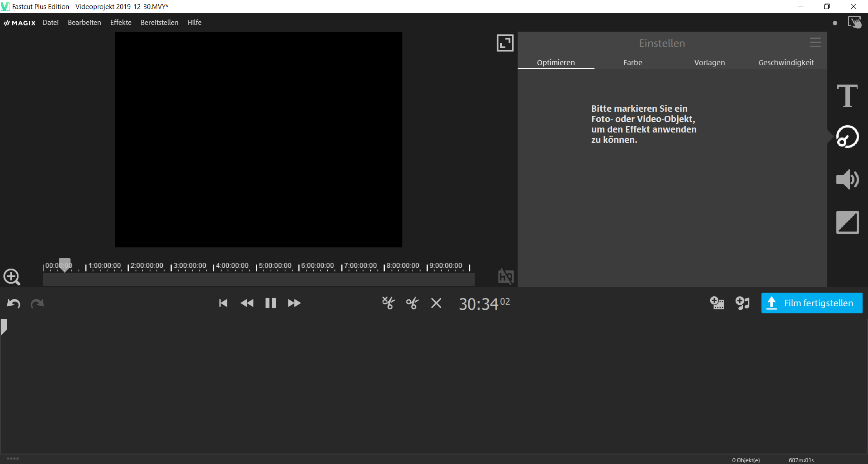Maximize the video preview monitor

[505, 43]
